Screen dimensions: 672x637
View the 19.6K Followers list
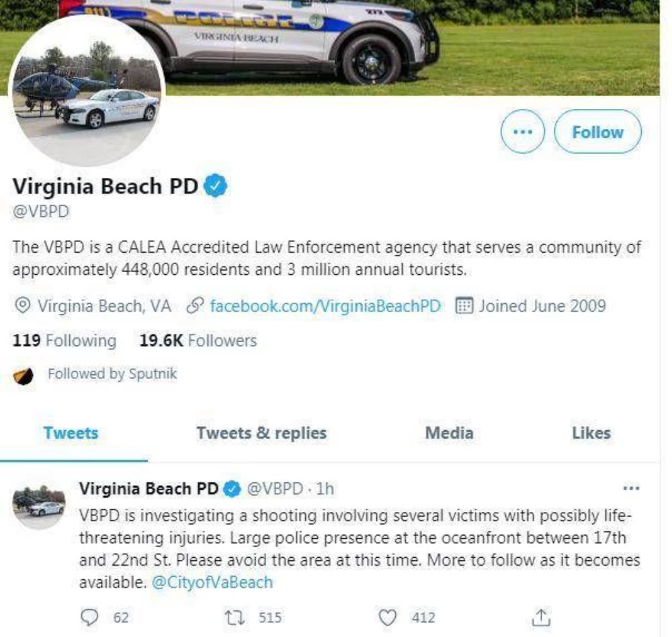pos(198,341)
